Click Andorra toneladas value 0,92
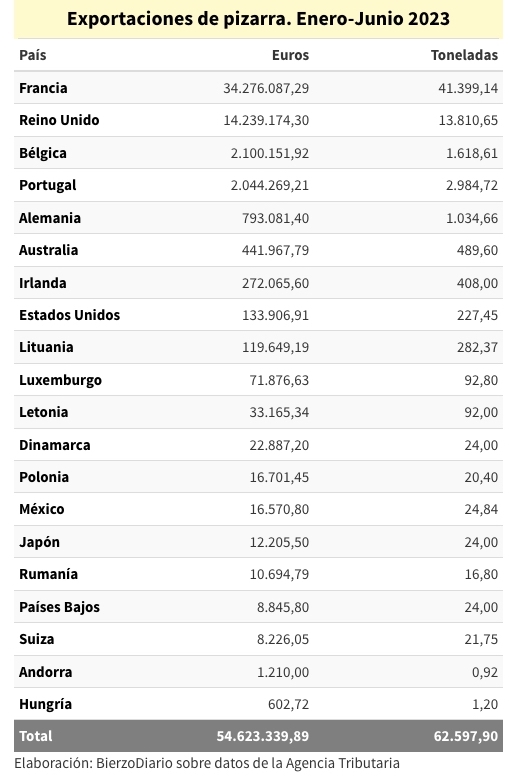The width and height of the screenshot is (518, 784). [485, 672]
